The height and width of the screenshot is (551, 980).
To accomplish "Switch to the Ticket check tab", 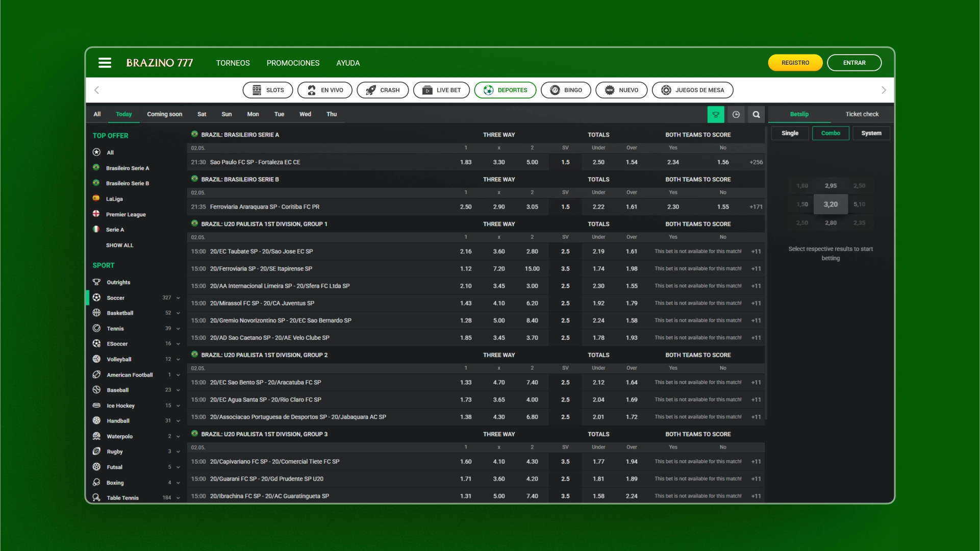I will click(x=862, y=114).
